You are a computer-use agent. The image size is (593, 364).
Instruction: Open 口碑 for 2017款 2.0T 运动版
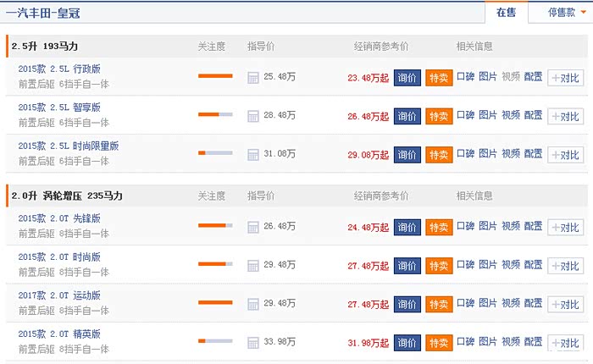(466, 303)
